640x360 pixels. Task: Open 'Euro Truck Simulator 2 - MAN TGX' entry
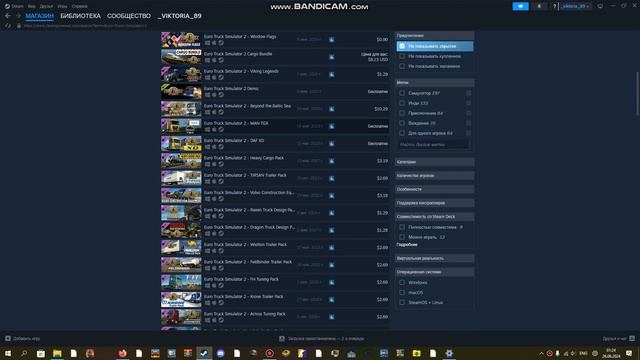276,126
